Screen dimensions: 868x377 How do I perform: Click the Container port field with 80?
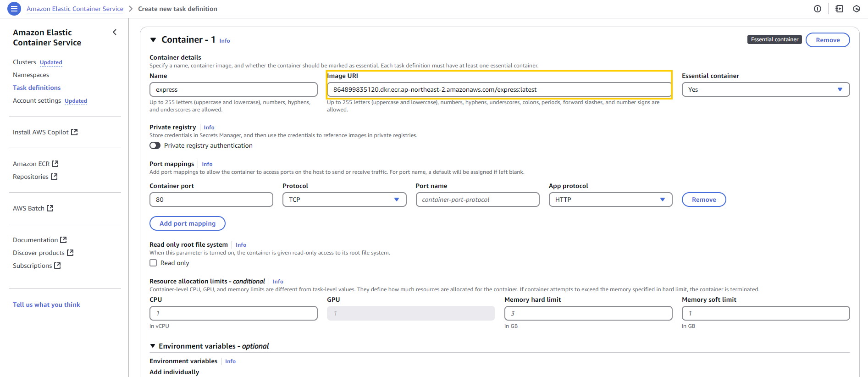coord(211,200)
